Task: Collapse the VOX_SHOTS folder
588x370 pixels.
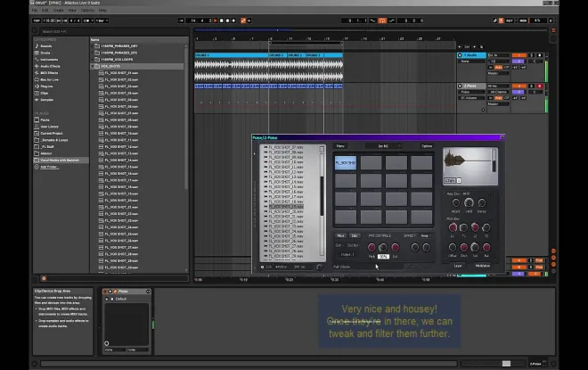Action: tap(93, 66)
